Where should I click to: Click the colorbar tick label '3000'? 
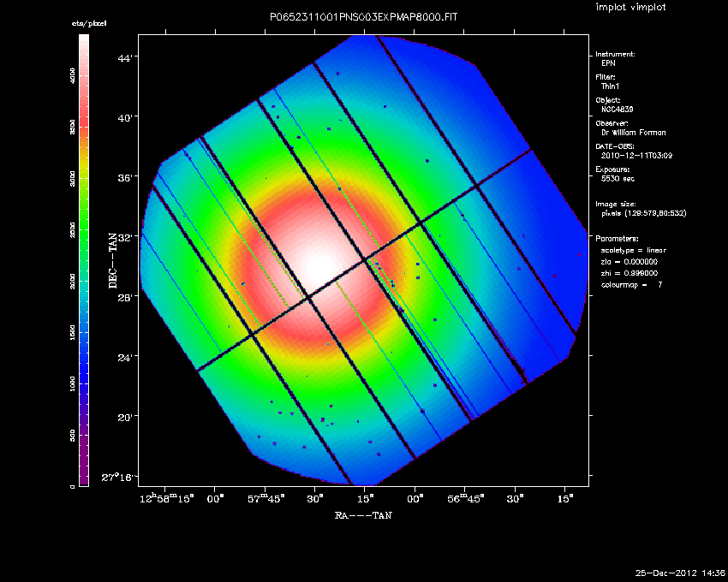click(x=73, y=178)
